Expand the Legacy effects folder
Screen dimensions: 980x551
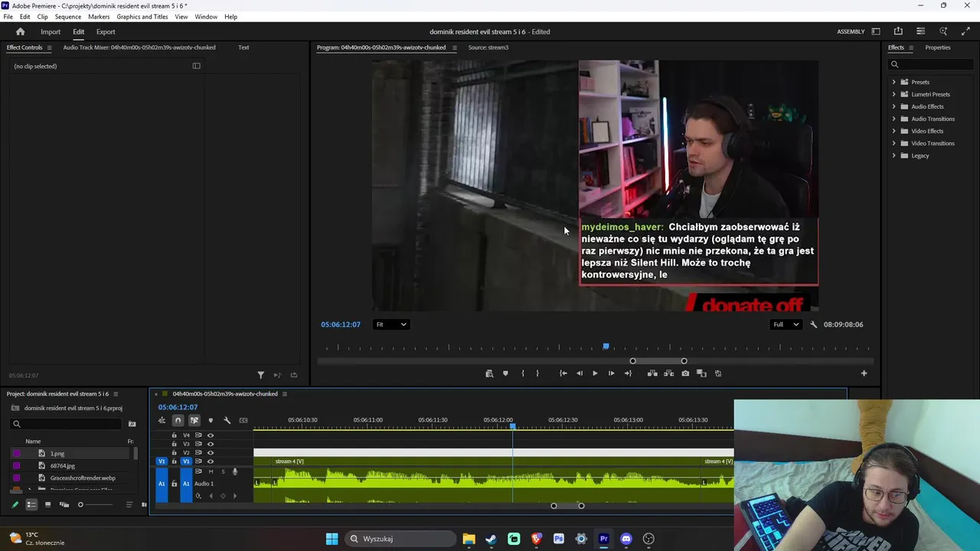893,155
